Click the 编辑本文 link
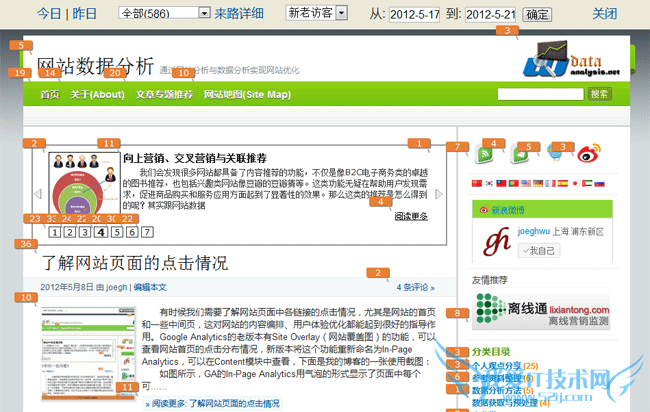This screenshot has width=650, height=412. point(150,287)
